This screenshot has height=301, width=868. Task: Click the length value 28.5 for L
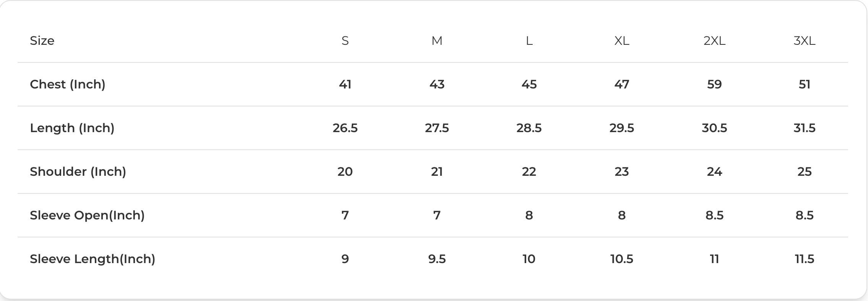(529, 128)
